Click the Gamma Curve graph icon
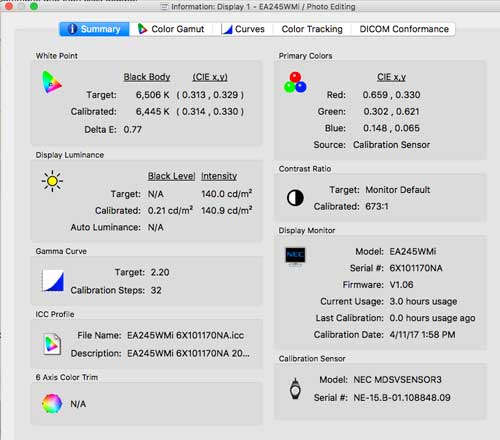 pos(53,280)
